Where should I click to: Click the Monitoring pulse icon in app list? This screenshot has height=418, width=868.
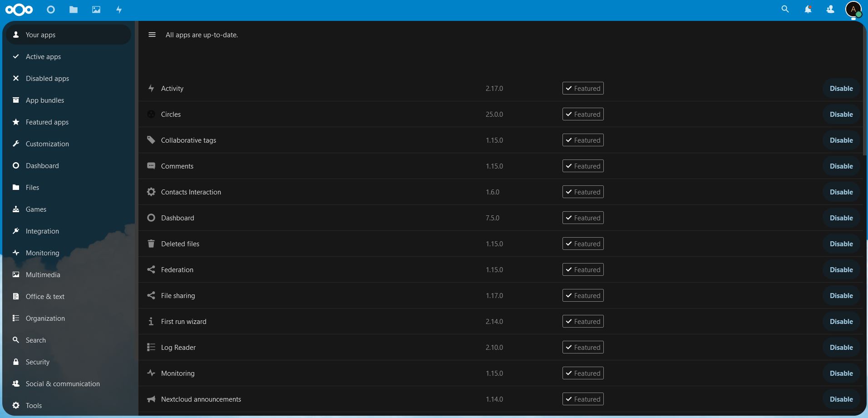(151, 373)
